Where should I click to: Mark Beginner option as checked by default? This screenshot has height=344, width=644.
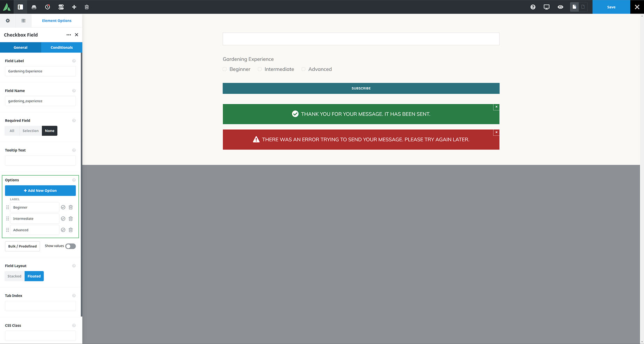pos(63,207)
